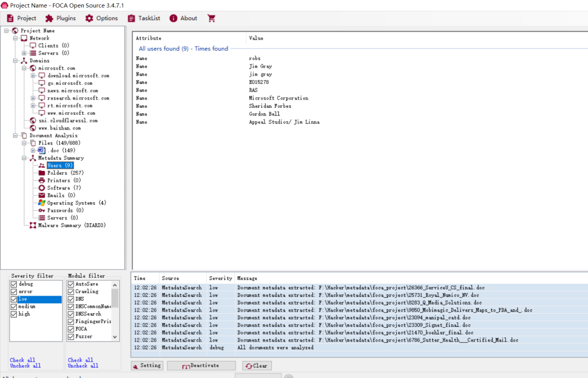The width and height of the screenshot is (588, 378).
Task: Click the Severity log column header
Action: click(x=220, y=278)
